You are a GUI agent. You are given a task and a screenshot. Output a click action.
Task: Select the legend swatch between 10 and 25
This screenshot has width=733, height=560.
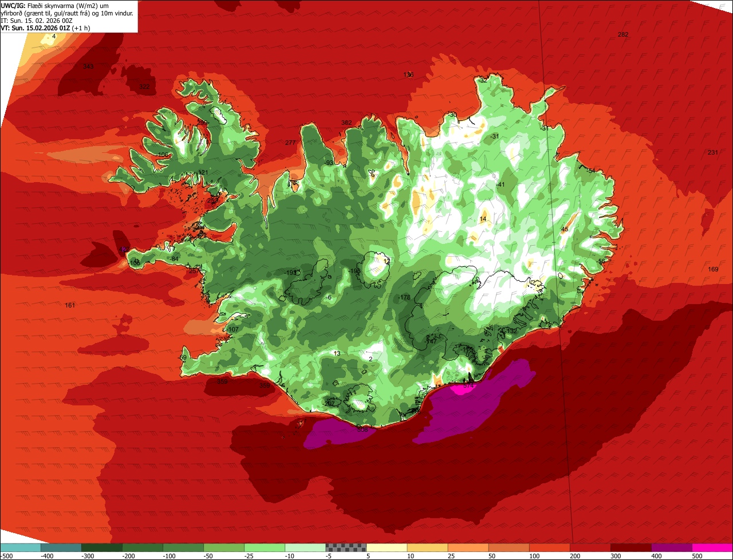[x=427, y=547]
